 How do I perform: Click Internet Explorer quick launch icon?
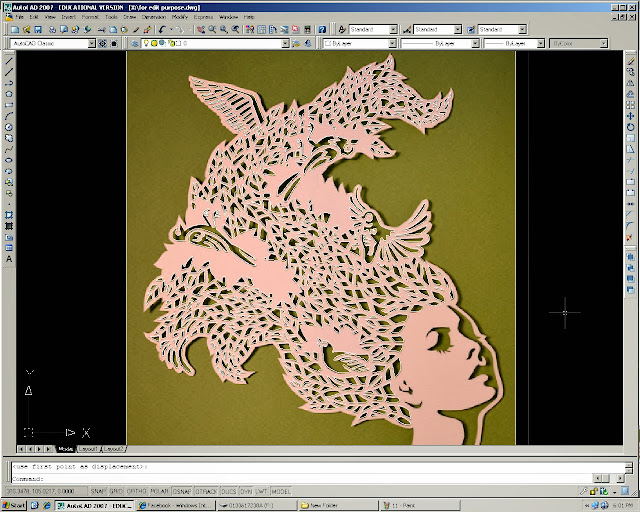point(47,505)
